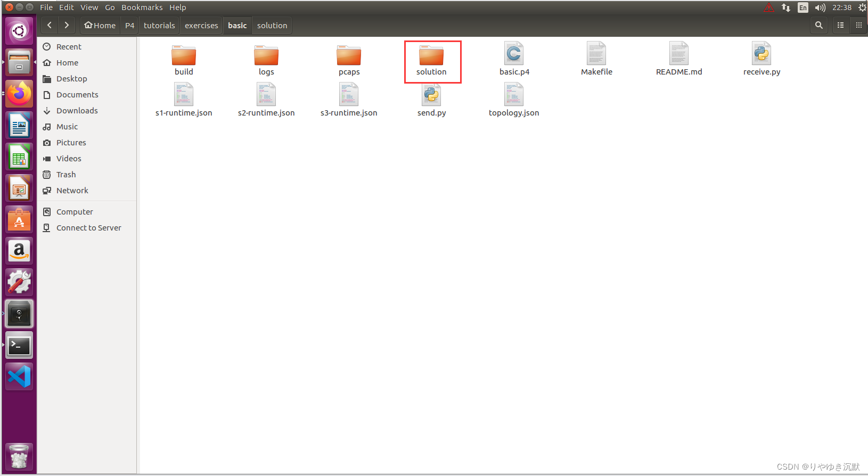The height and width of the screenshot is (476, 868).
Task: Open Ubuntu Software from the dock
Action: pyautogui.click(x=19, y=220)
